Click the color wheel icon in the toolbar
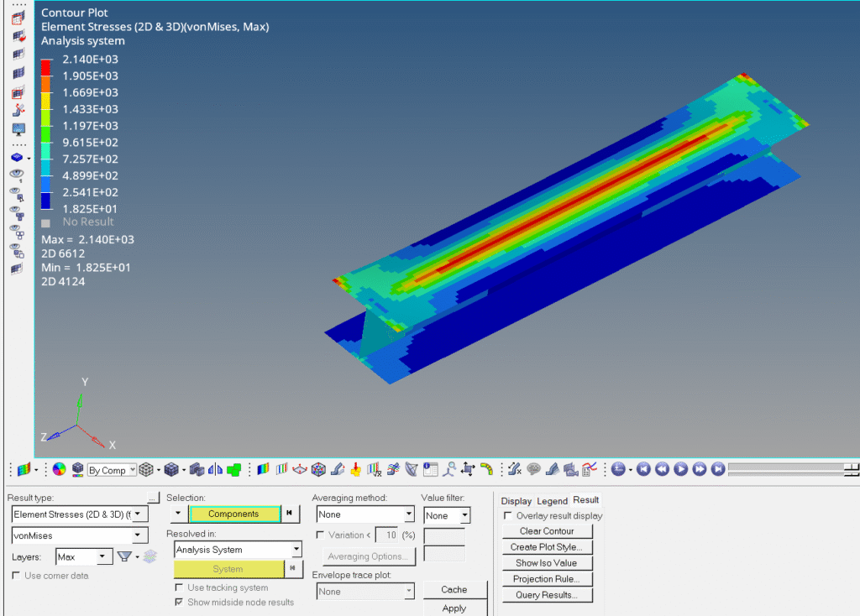 59,470
